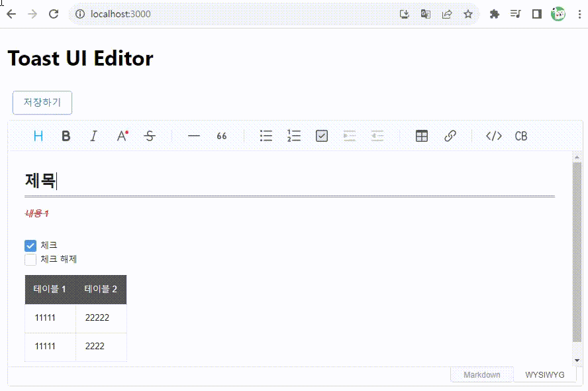The width and height of the screenshot is (588, 391).
Task: View site information icon
Action: click(x=80, y=14)
